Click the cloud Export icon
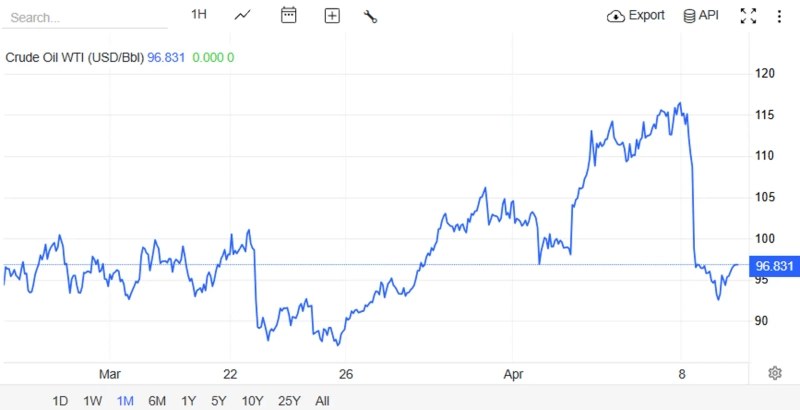800x410 pixels. (x=616, y=16)
